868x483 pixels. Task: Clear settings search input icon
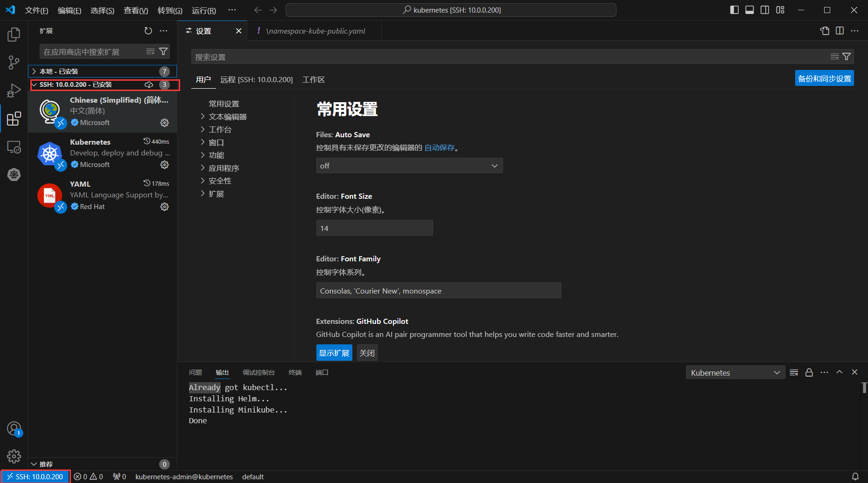tap(834, 56)
